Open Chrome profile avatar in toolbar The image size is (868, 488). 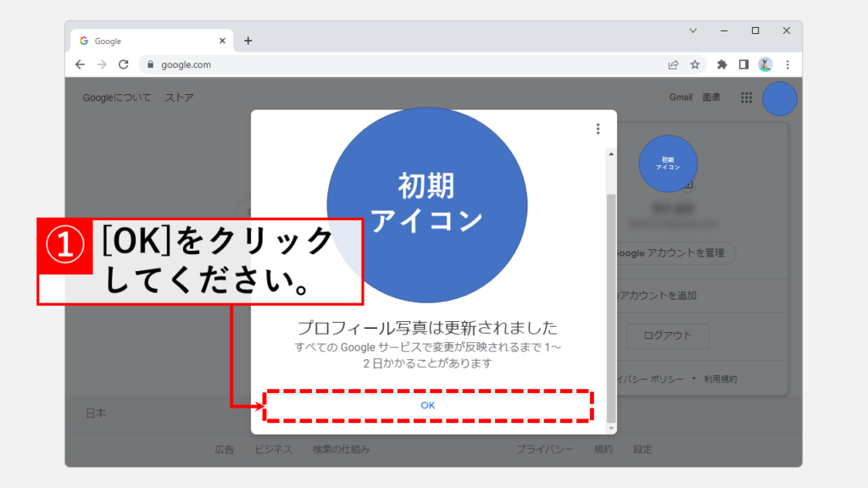[765, 64]
